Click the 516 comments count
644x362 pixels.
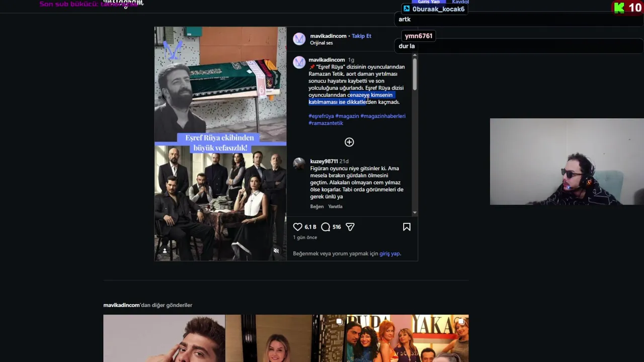(x=337, y=227)
